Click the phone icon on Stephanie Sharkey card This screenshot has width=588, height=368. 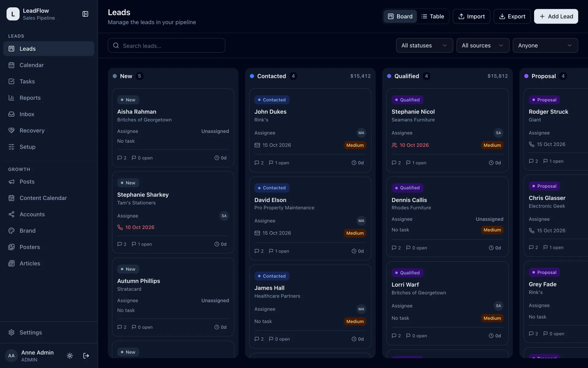[x=120, y=227]
